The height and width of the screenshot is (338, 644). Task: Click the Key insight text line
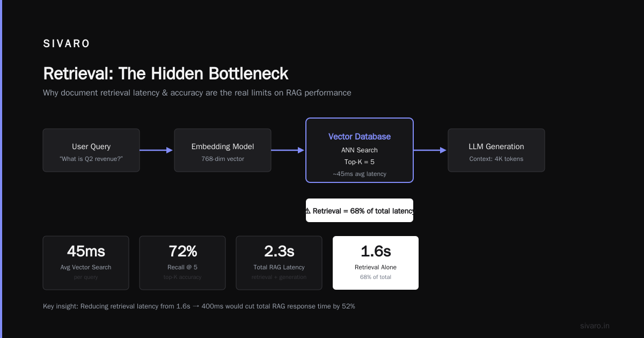199,306
